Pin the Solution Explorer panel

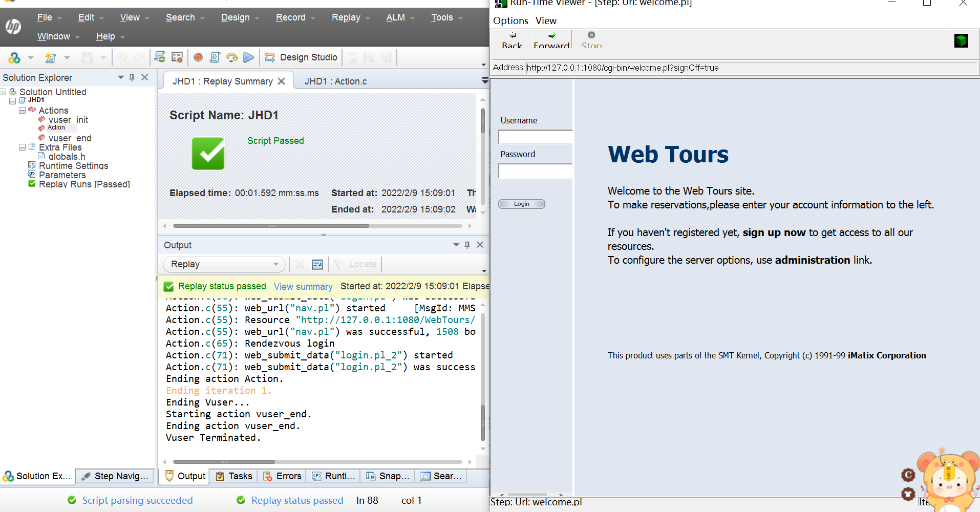pyautogui.click(x=132, y=77)
